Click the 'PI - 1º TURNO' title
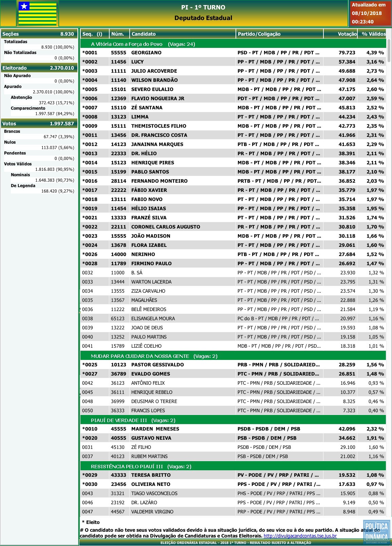 point(203,7)
